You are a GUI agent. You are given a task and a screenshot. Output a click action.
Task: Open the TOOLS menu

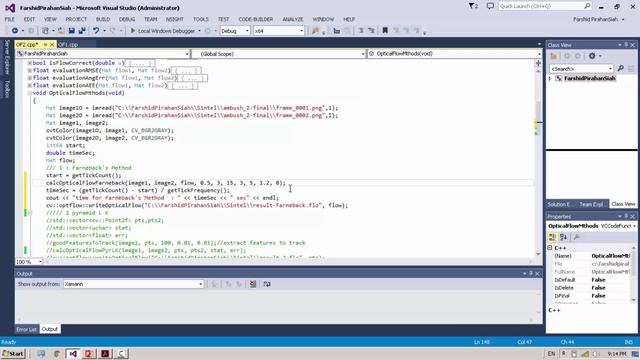200,19
